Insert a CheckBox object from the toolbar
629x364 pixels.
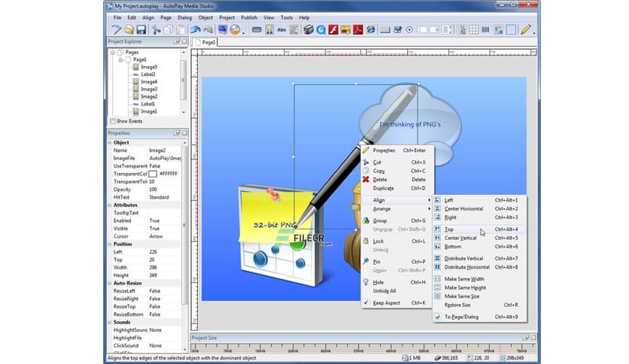click(x=397, y=29)
